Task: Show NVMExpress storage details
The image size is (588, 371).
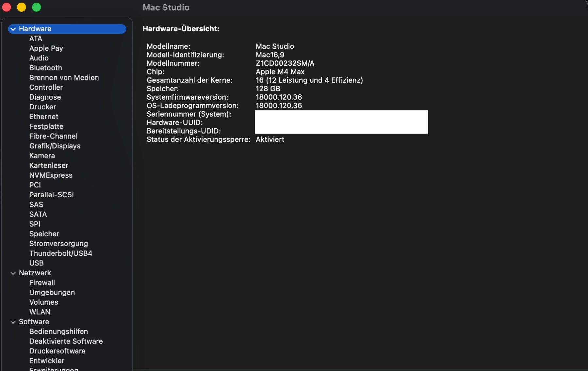Action: 51,175
